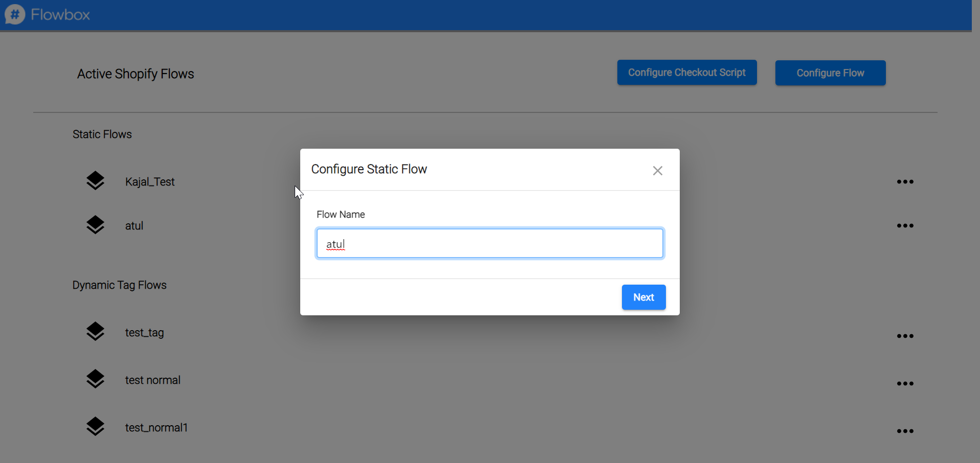Click the Configure Checkout Script button
Image resolution: width=980 pixels, height=463 pixels.
(x=686, y=73)
